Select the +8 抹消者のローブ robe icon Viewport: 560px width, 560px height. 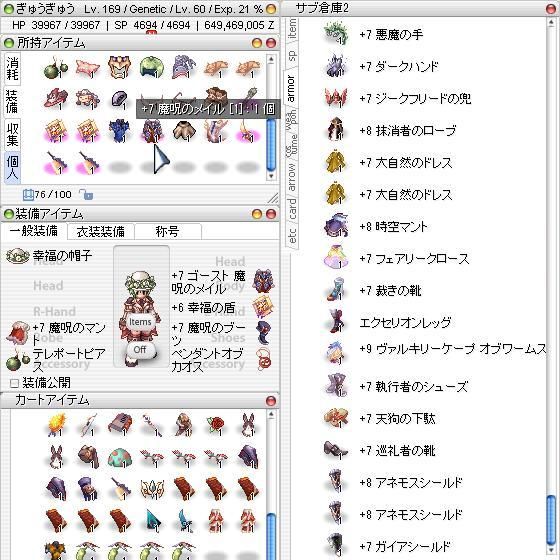336,130
